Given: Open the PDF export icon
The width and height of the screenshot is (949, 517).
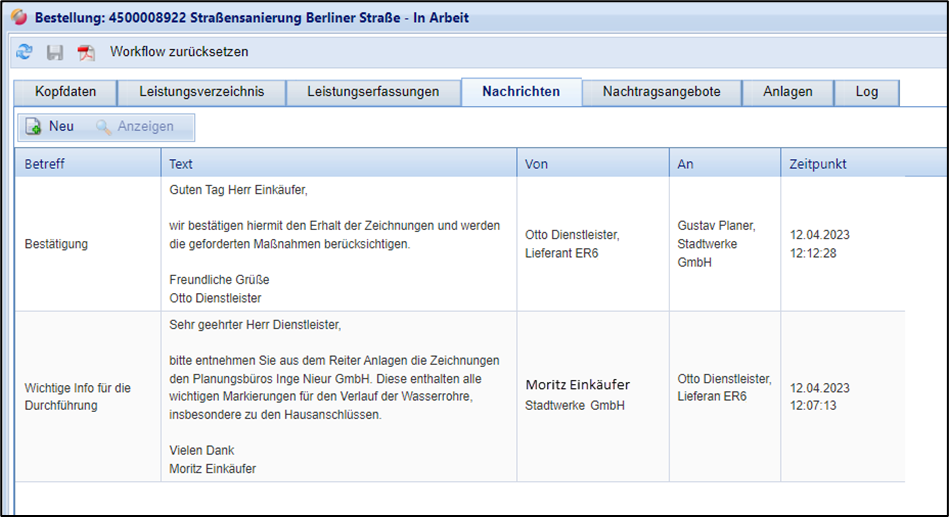Looking at the screenshot, I should 86,52.
